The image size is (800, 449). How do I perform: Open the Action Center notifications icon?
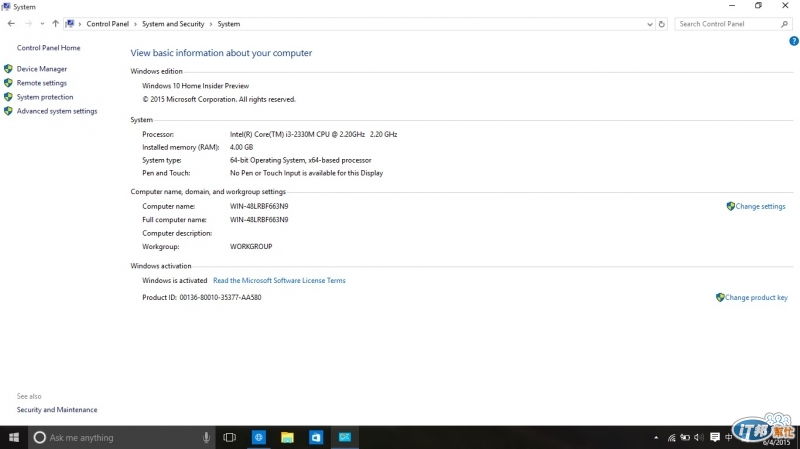[x=715, y=438]
